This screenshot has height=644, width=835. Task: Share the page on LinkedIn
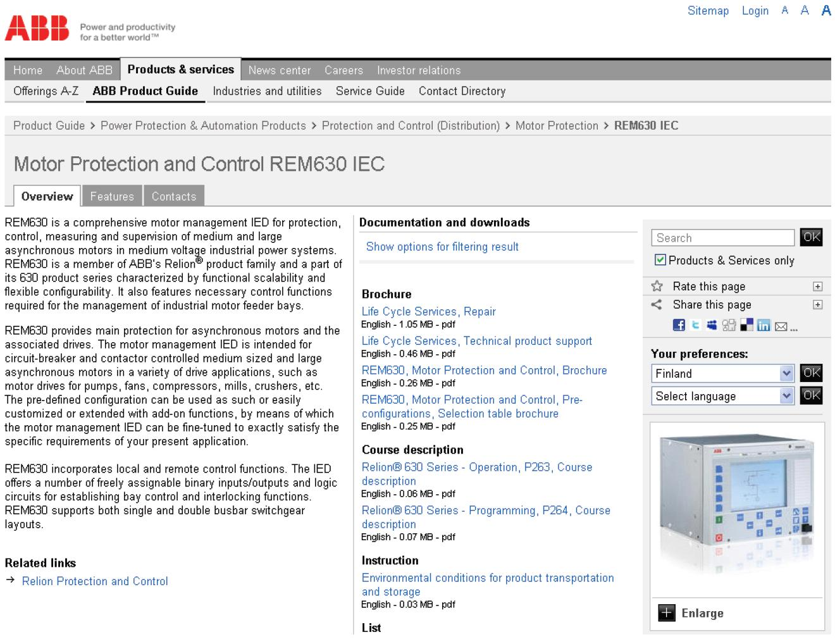(764, 325)
